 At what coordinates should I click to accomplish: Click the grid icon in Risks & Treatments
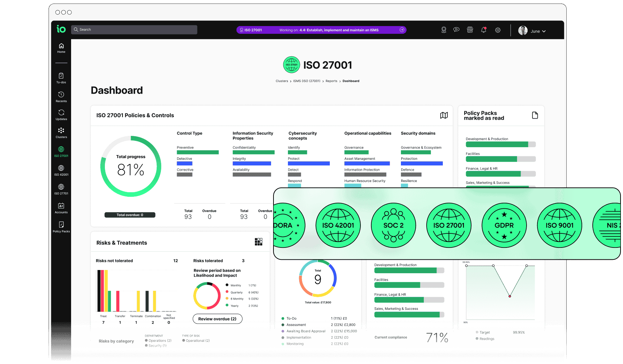[x=259, y=241]
